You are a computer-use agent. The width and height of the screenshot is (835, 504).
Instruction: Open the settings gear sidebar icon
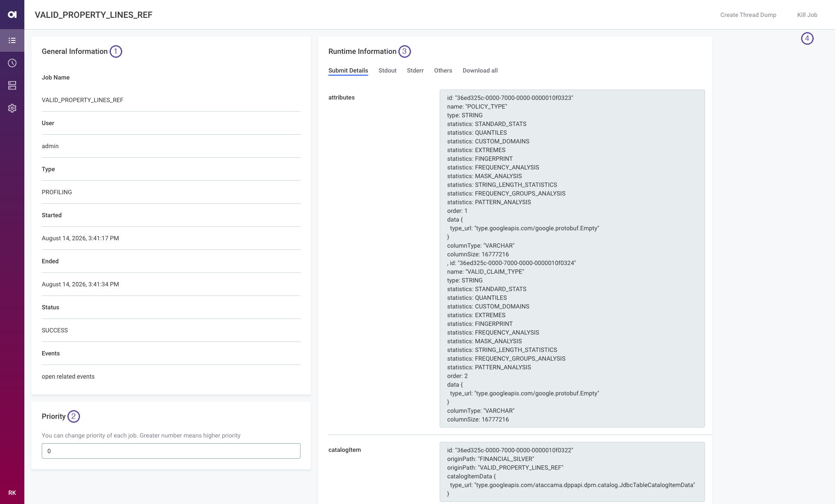pyautogui.click(x=12, y=108)
